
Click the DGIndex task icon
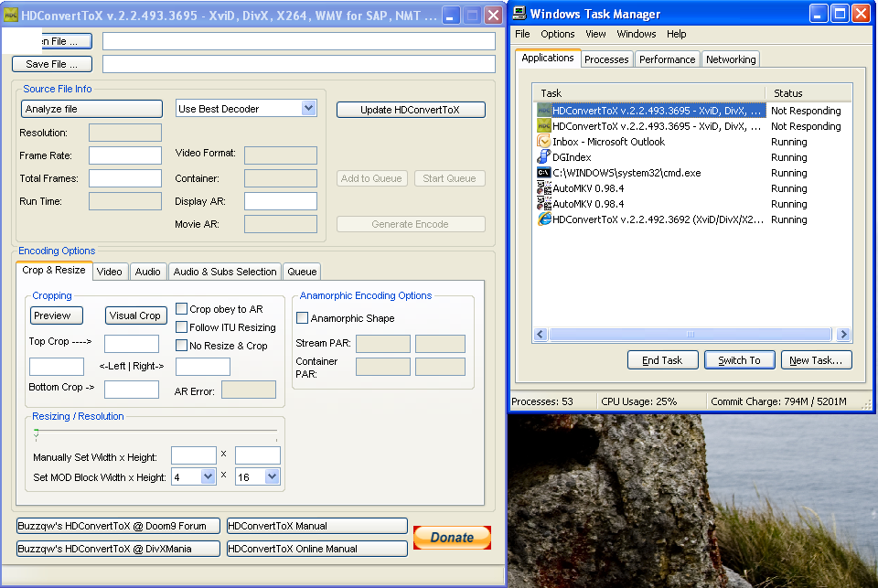tap(543, 156)
